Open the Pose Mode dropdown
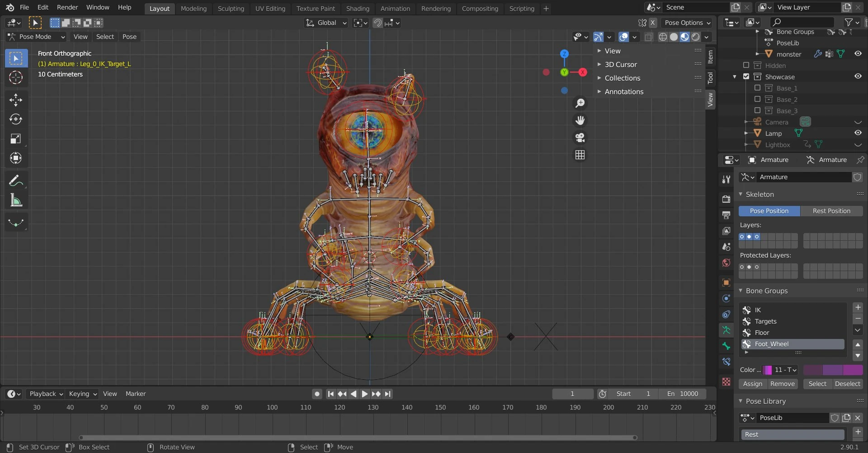Image resolution: width=868 pixels, height=453 pixels. (36, 37)
